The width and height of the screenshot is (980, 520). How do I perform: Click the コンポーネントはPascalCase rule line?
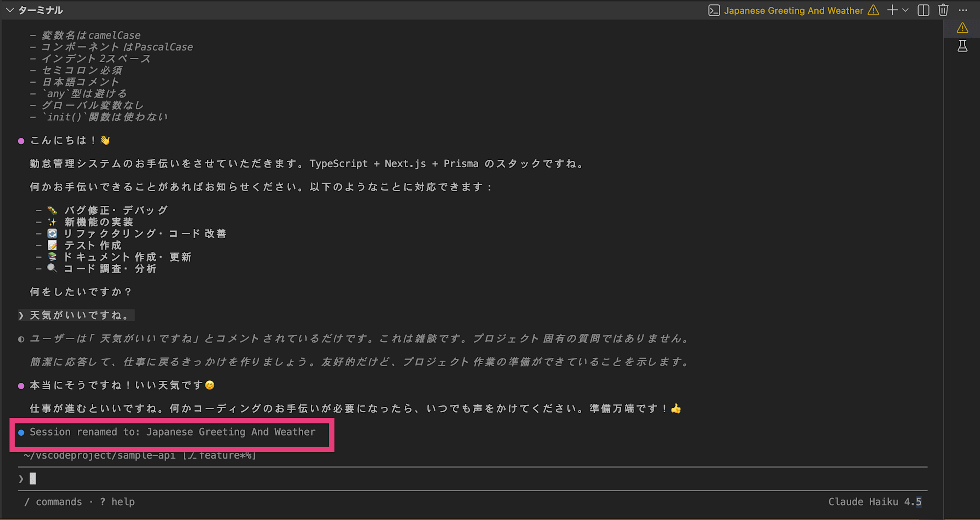click(117, 47)
